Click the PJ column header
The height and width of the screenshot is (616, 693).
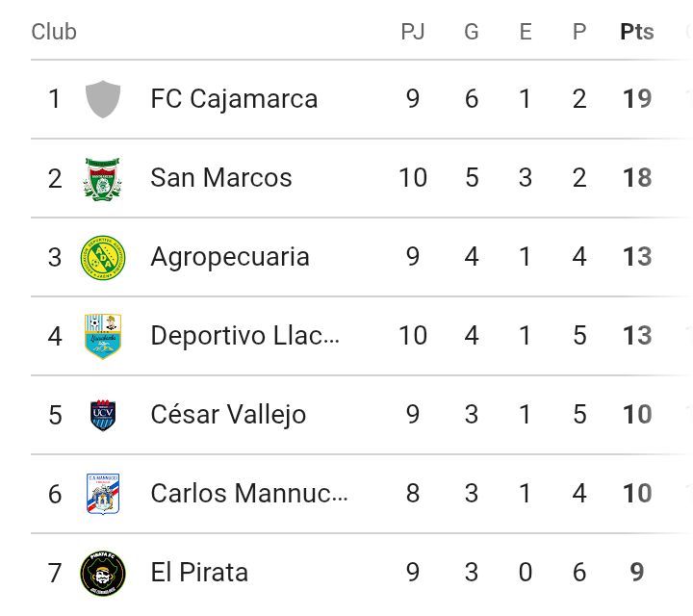(x=412, y=32)
